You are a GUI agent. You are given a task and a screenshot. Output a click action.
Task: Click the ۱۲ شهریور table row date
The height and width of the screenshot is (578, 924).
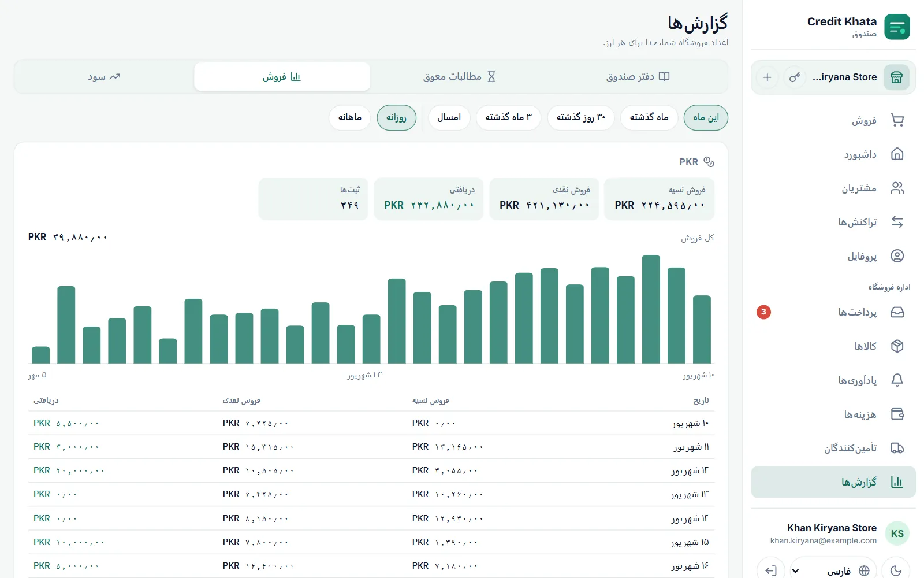(x=690, y=470)
